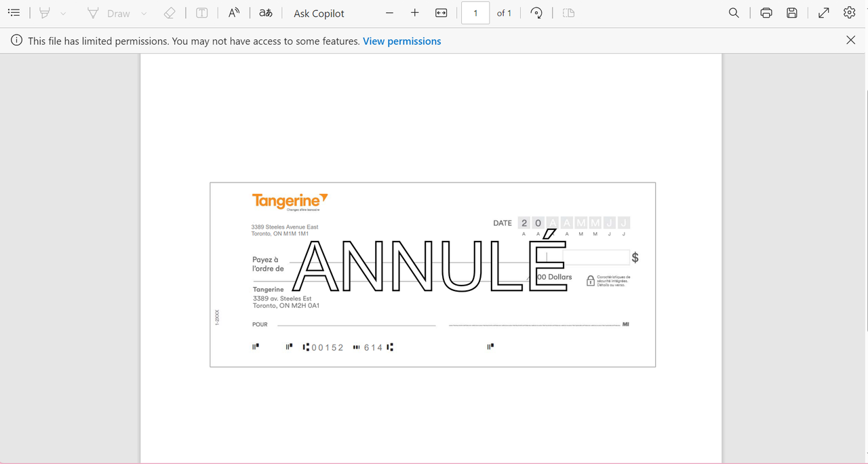Rotate the PDF page
This screenshot has width=868, height=464.
[x=536, y=13]
